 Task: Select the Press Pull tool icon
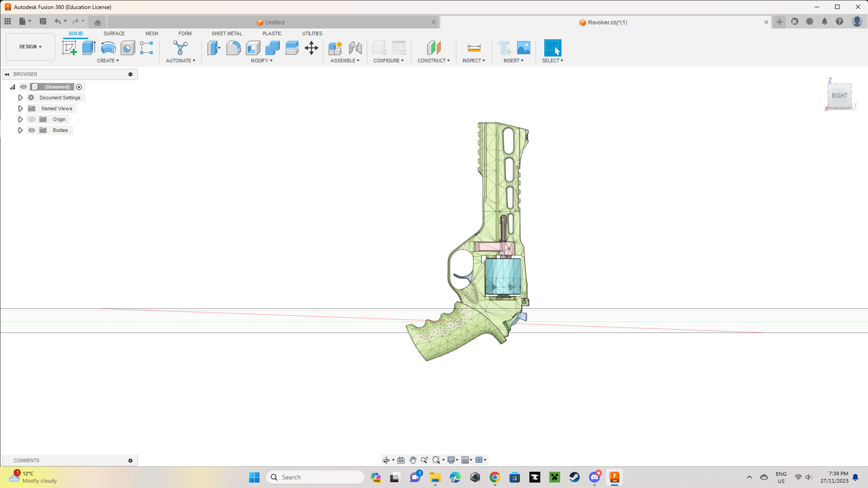click(214, 48)
